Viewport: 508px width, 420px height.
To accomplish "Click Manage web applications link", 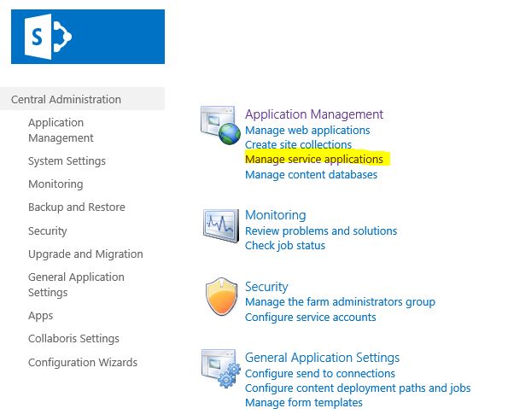I will tap(307, 130).
